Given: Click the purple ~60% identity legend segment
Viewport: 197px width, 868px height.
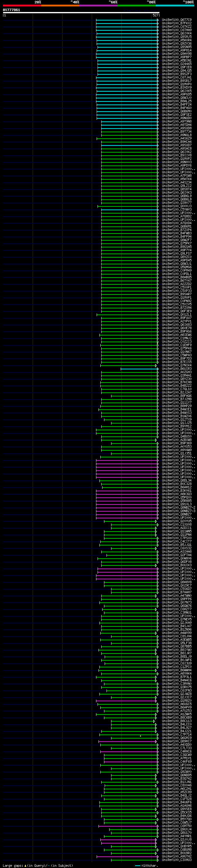Looking at the screenshot, I should [x=99, y=6].
